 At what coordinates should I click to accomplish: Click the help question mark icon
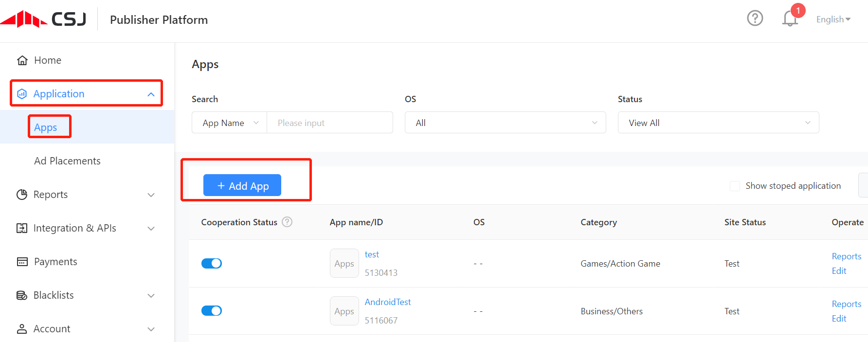tap(755, 18)
